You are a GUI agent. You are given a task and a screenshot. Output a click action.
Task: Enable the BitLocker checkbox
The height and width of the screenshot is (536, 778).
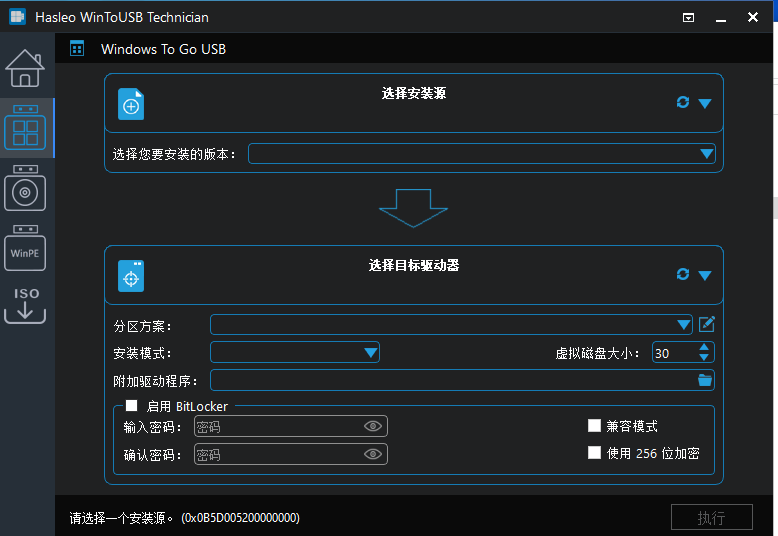click(x=131, y=406)
